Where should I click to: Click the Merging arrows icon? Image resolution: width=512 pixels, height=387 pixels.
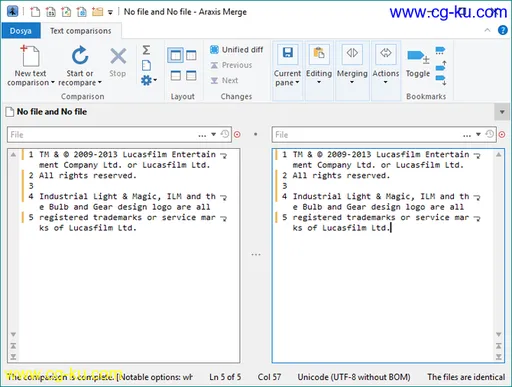[x=352, y=53]
